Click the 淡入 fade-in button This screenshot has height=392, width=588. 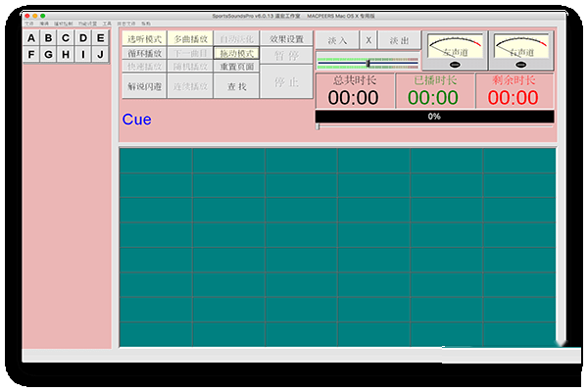coord(337,40)
